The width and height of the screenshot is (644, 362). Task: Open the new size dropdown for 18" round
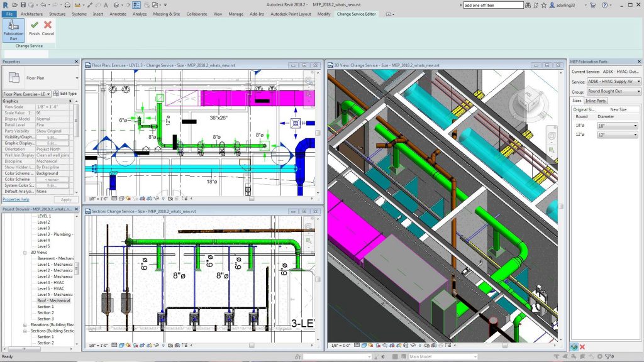point(617,126)
